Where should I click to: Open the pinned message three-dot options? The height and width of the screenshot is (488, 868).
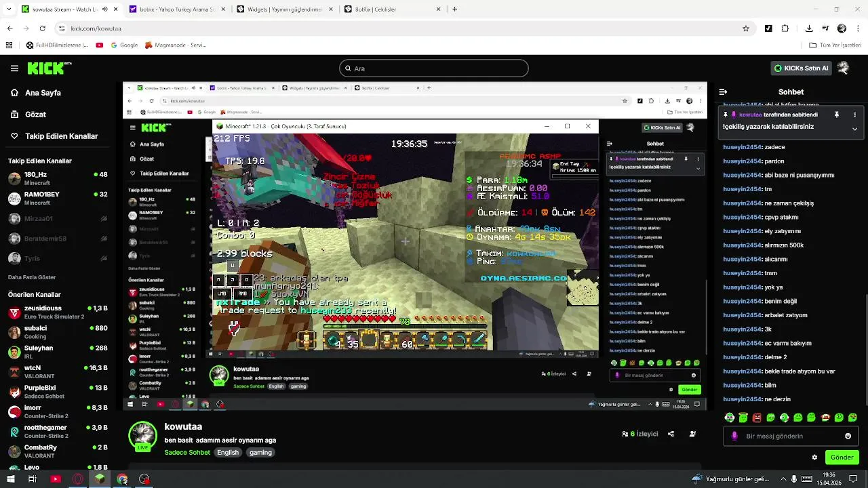pos(854,115)
